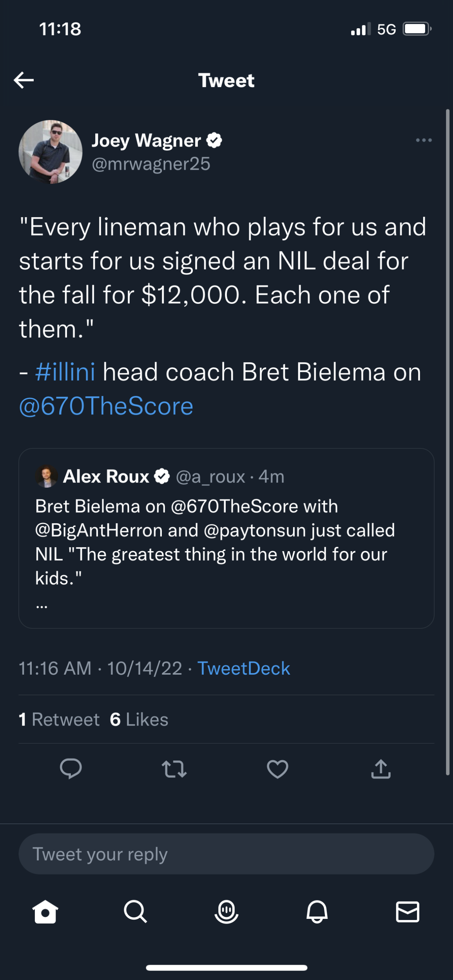This screenshot has height=980, width=453.
Task: View the 1 Retweet list
Action: (x=59, y=719)
